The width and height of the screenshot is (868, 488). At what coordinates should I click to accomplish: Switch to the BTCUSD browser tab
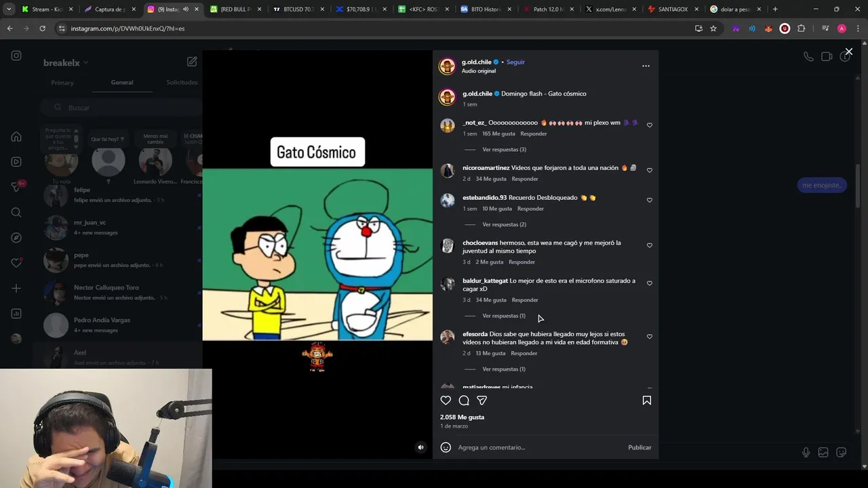tap(298, 9)
